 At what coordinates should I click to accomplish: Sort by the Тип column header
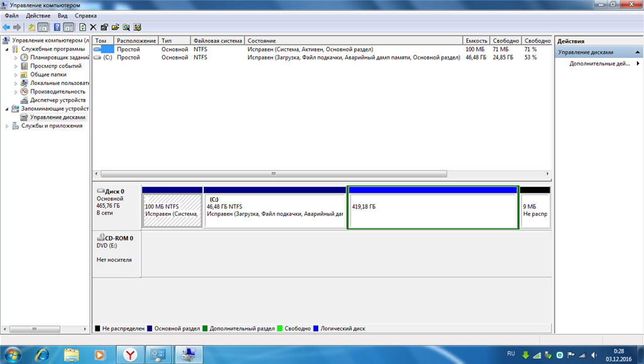pos(175,41)
